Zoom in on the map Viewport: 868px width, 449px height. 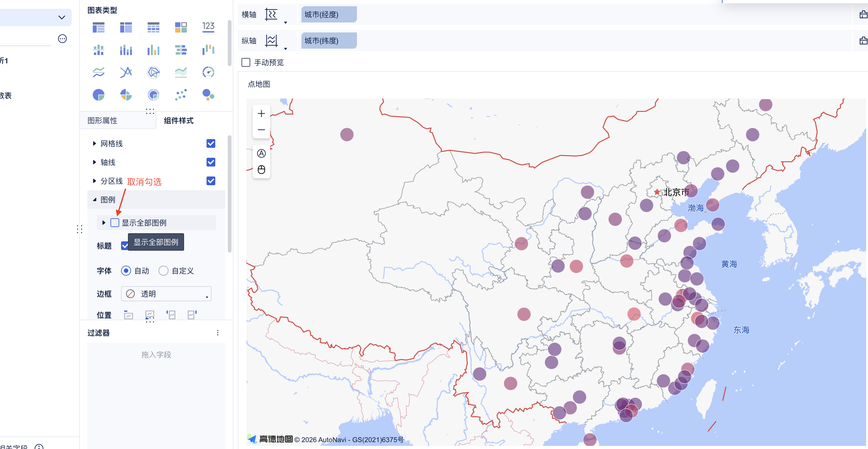coord(261,114)
